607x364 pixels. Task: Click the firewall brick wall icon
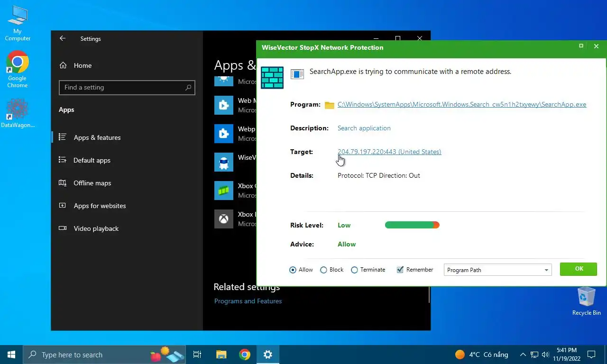tap(272, 78)
